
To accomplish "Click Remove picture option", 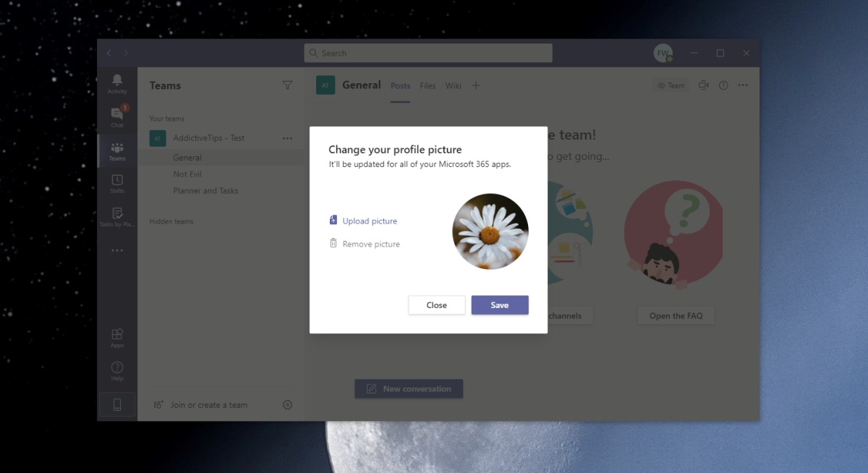I will (x=365, y=244).
